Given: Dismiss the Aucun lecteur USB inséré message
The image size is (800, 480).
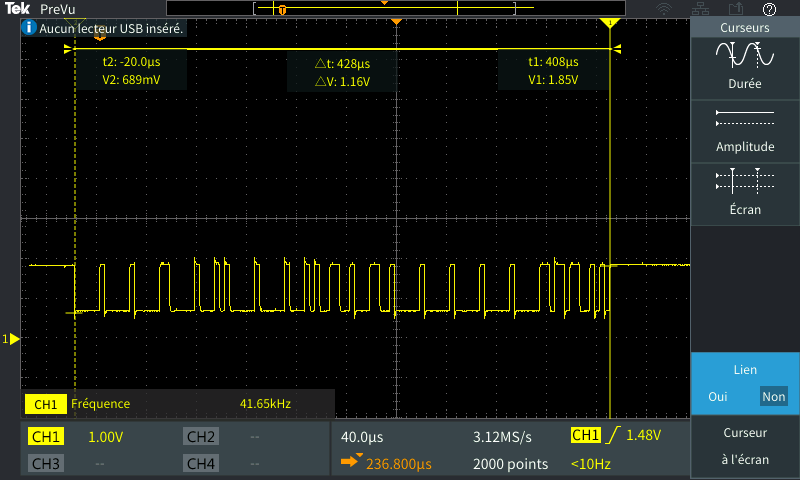Looking at the screenshot, I should click(x=103, y=28).
